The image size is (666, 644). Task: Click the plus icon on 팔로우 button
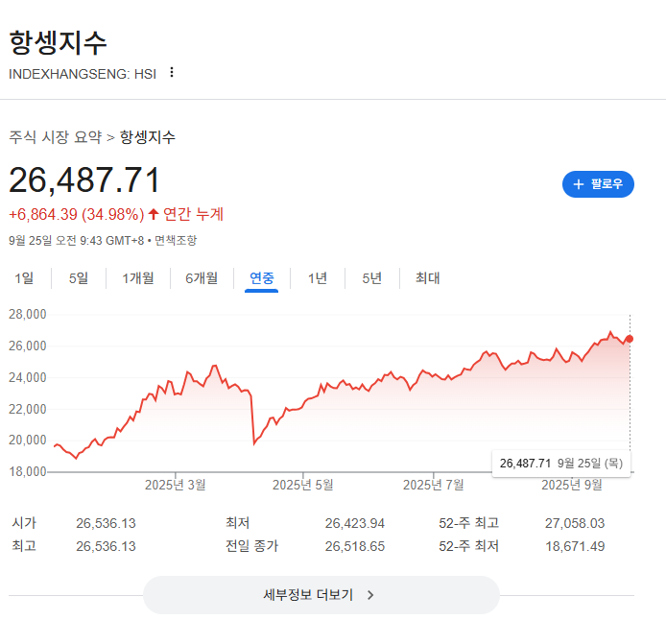click(579, 184)
